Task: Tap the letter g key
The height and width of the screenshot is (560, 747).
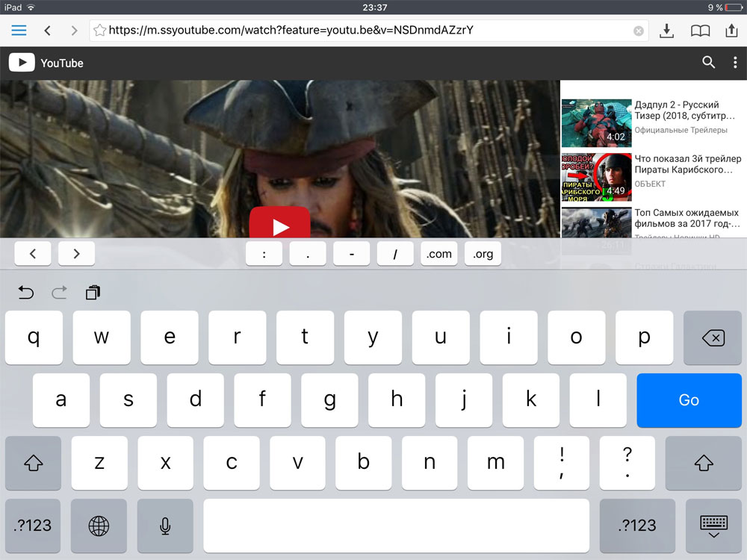Action: [x=329, y=400]
